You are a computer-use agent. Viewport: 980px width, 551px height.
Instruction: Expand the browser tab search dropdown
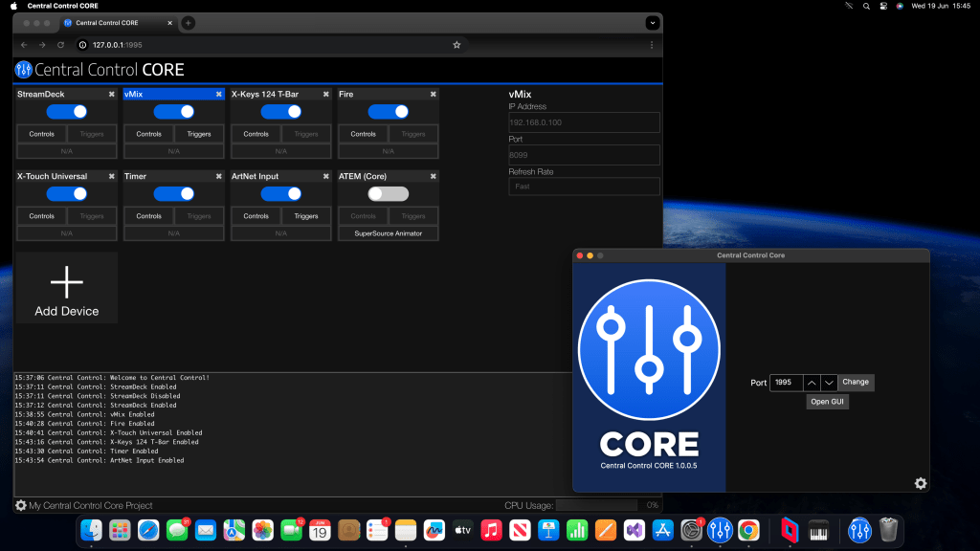coord(653,23)
